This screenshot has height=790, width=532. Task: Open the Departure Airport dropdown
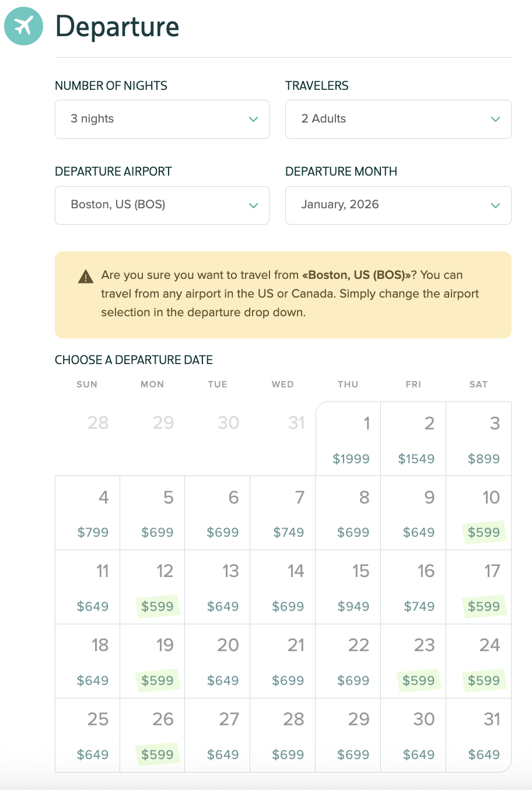(162, 205)
